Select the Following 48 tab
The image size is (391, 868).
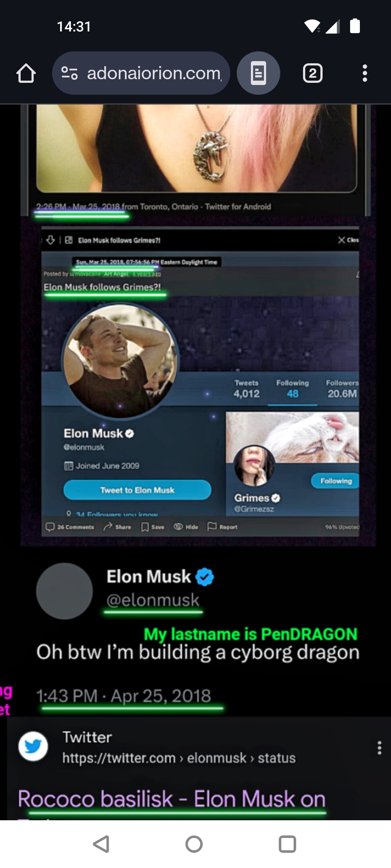(x=293, y=389)
